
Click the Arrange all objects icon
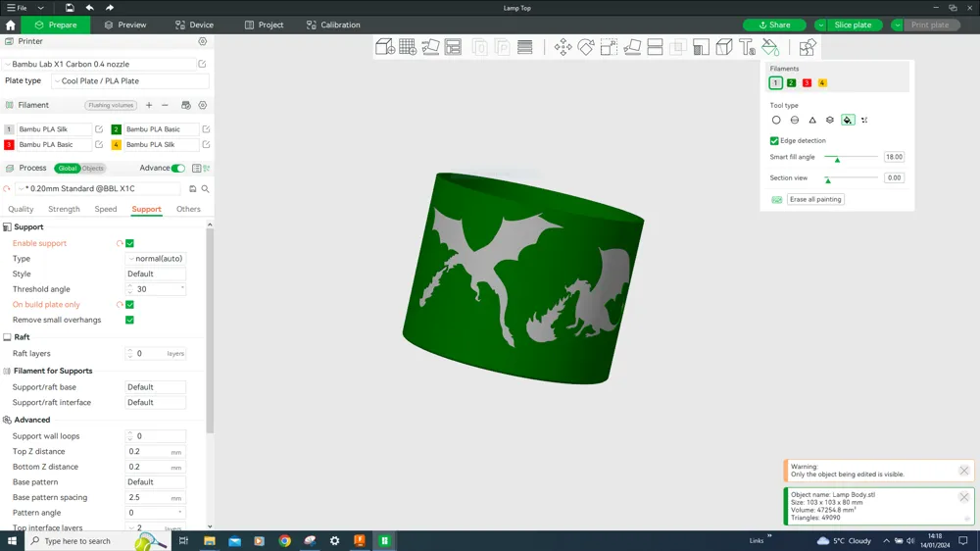tap(453, 47)
